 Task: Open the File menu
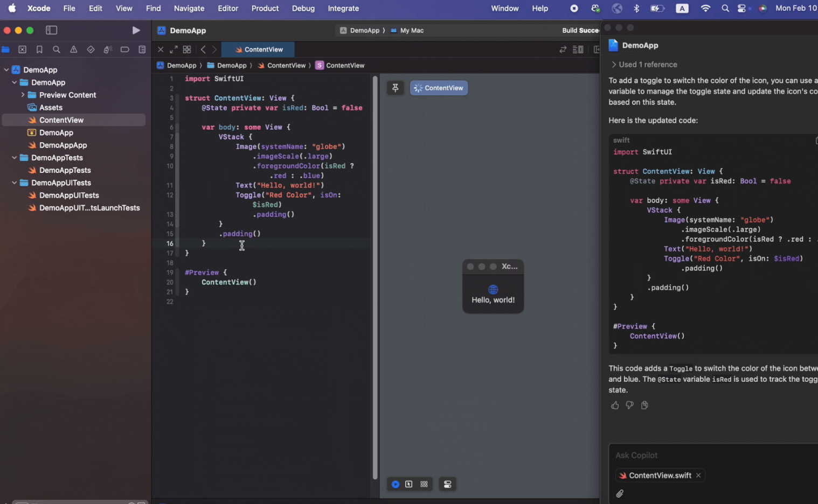(x=69, y=9)
